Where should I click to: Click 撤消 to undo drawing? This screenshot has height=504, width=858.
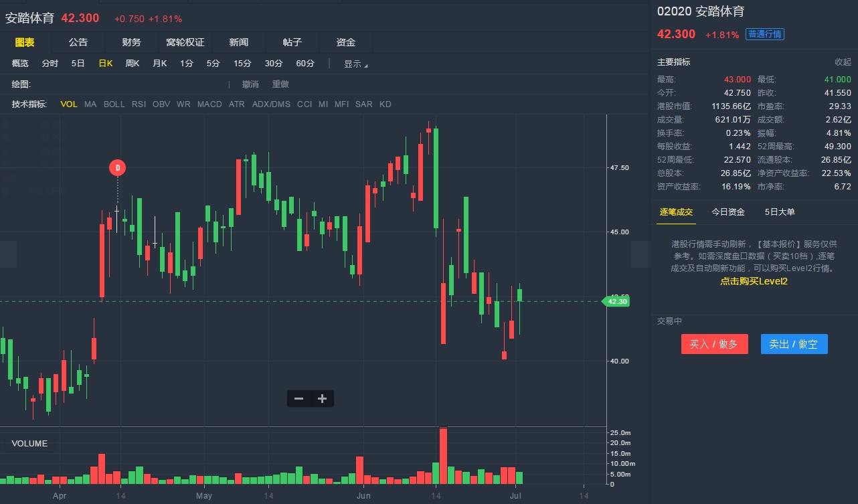(x=250, y=84)
